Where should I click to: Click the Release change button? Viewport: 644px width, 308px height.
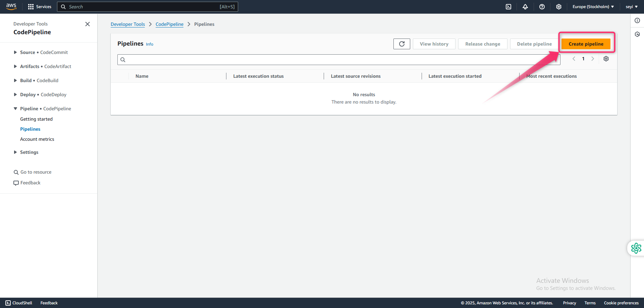(483, 44)
